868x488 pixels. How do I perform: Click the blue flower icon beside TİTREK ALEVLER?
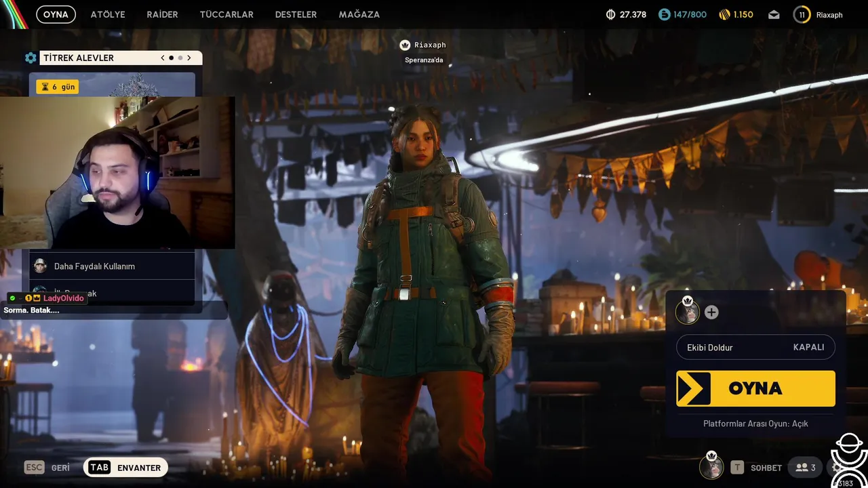31,58
